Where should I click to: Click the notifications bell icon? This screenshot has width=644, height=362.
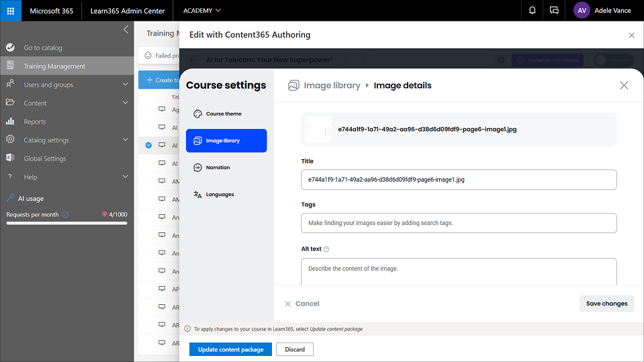[533, 11]
